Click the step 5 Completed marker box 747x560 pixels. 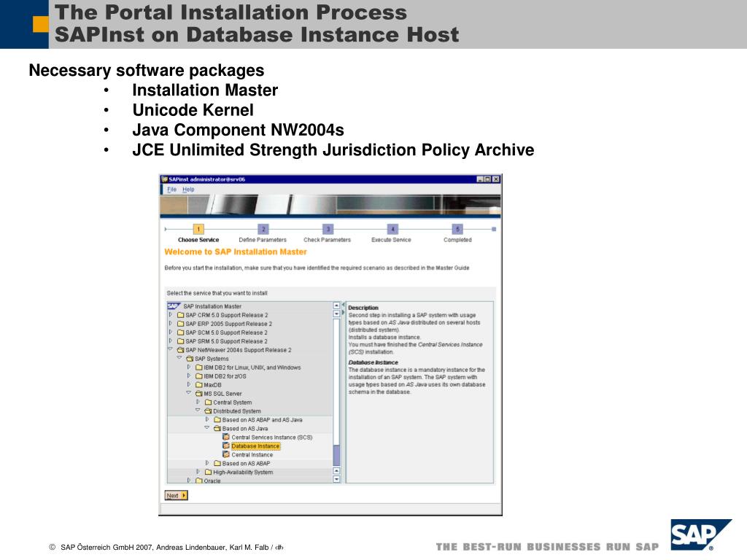coord(457,229)
